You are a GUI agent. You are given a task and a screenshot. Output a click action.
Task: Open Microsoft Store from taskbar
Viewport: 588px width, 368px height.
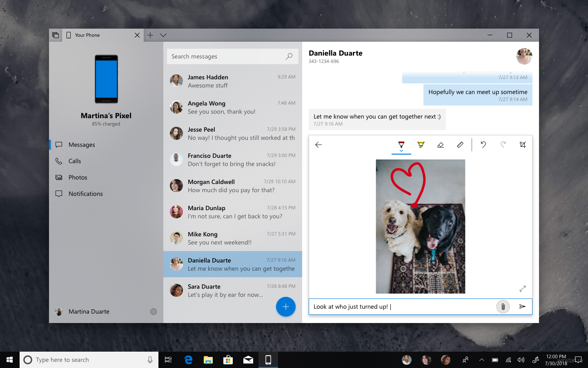tap(228, 360)
